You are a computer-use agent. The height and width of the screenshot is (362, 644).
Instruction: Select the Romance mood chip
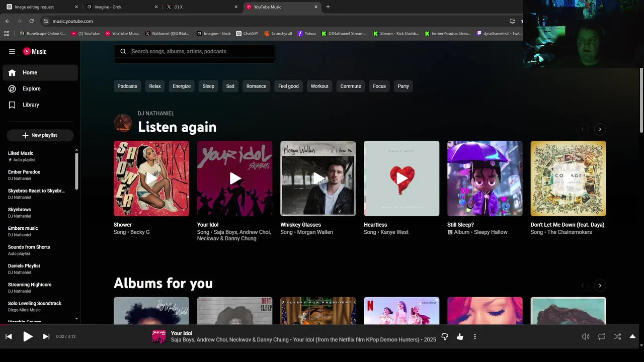coord(256,86)
